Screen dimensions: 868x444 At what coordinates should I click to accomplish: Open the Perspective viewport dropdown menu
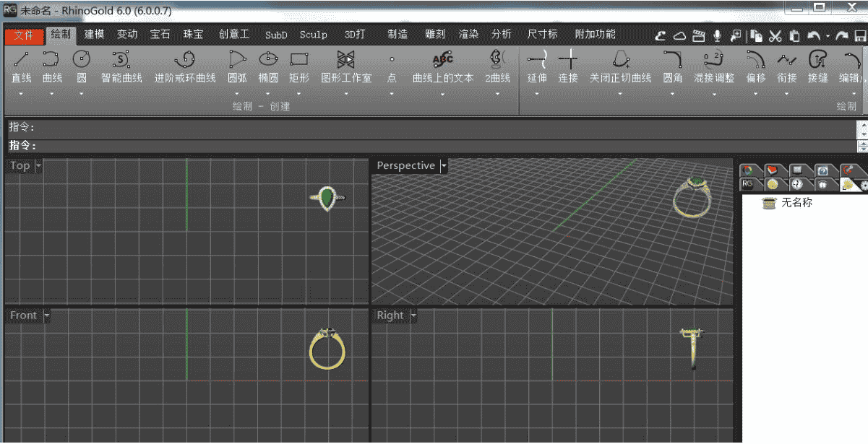(x=444, y=166)
